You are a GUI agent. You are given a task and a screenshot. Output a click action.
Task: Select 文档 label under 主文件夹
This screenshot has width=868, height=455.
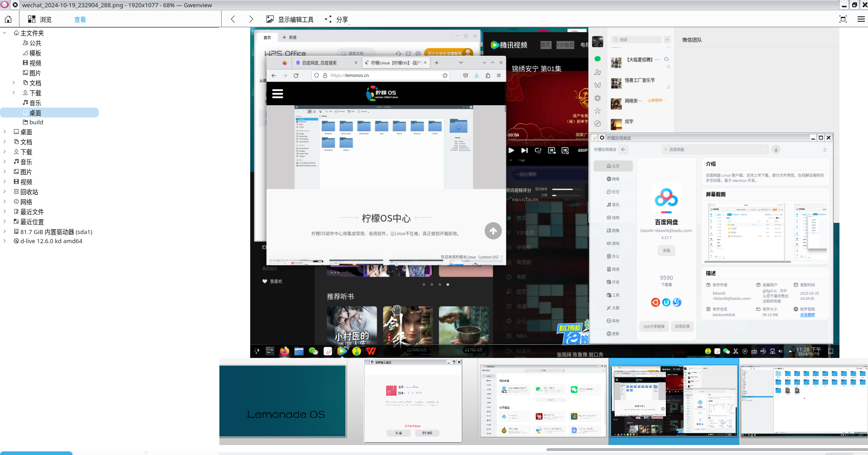pyautogui.click(x=35, y=83)
